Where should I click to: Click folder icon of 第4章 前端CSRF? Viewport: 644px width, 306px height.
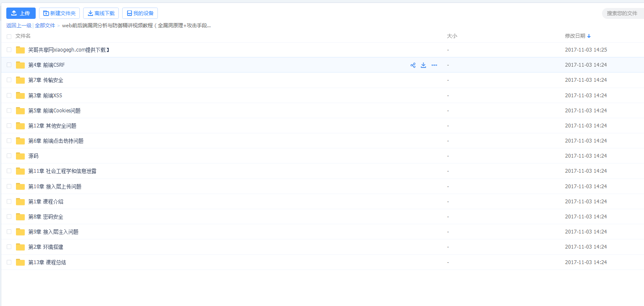[x=21, y=65]
